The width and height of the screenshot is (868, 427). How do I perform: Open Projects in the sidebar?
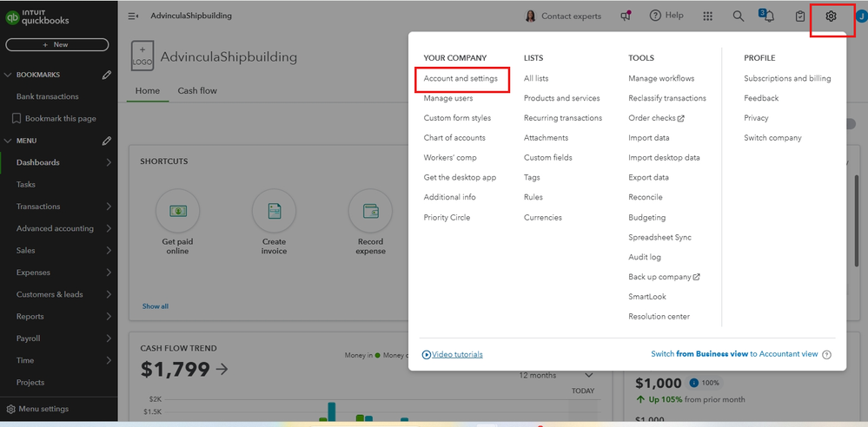coord(30,383)
